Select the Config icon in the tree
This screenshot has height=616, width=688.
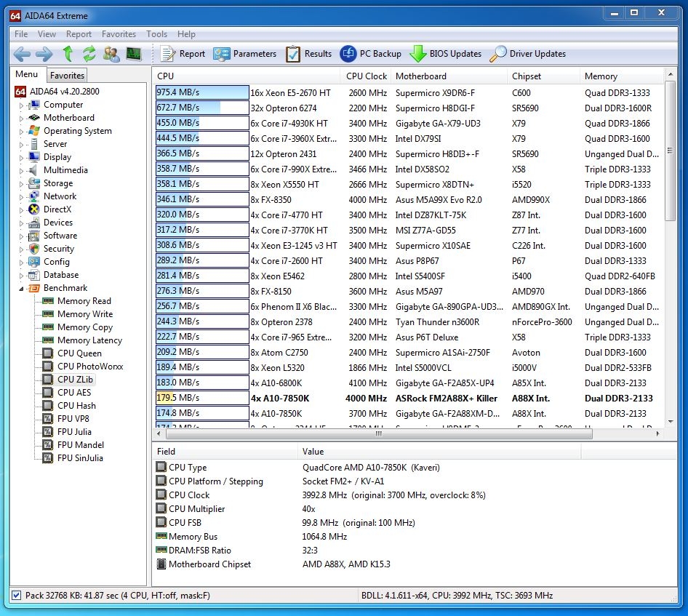[33, 262]
